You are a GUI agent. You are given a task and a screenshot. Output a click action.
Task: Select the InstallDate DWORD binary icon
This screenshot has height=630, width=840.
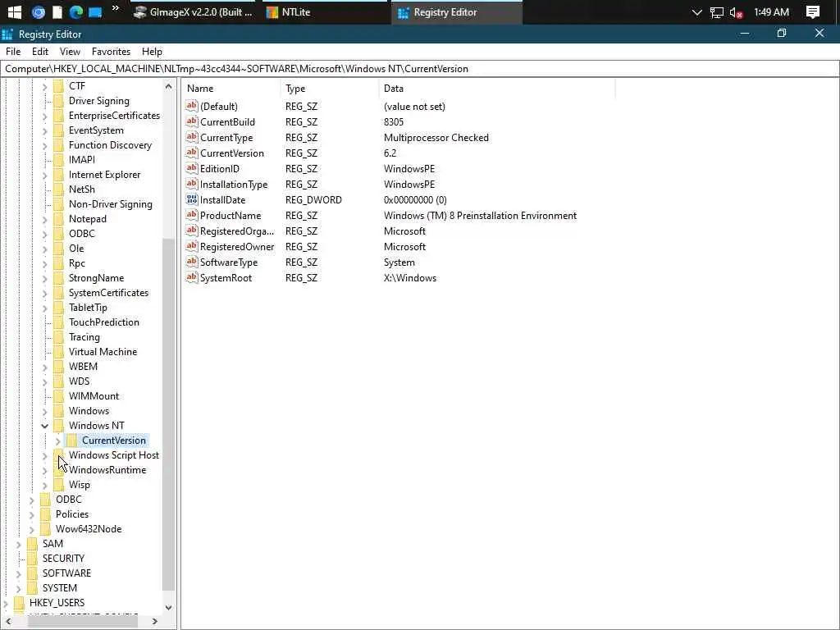coord(191,199)
